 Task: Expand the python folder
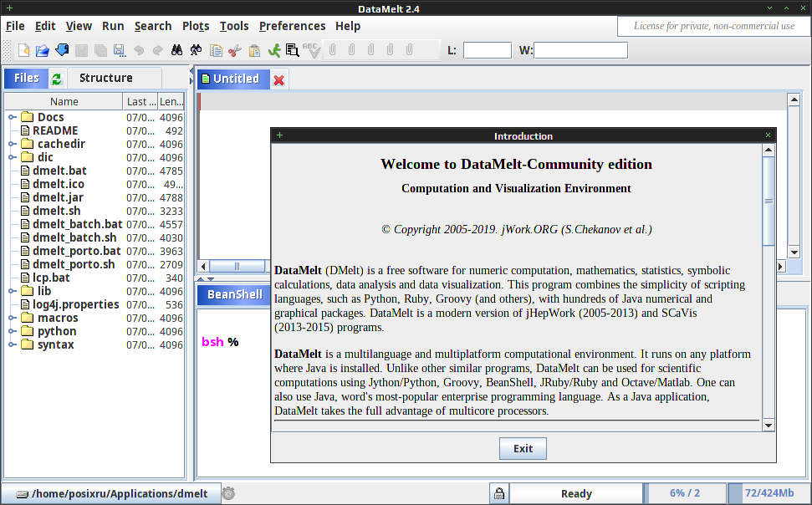point(13,331)
